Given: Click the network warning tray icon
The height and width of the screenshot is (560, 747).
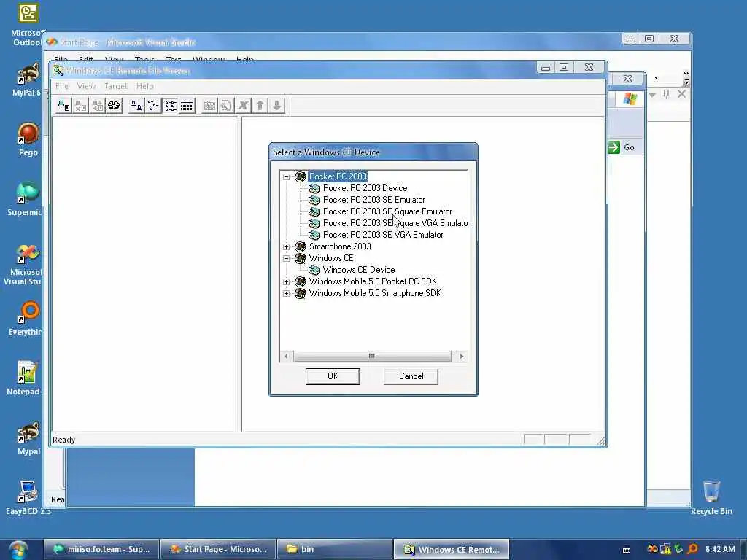Looking at the screenshot, I should click(x=665, y=549).
